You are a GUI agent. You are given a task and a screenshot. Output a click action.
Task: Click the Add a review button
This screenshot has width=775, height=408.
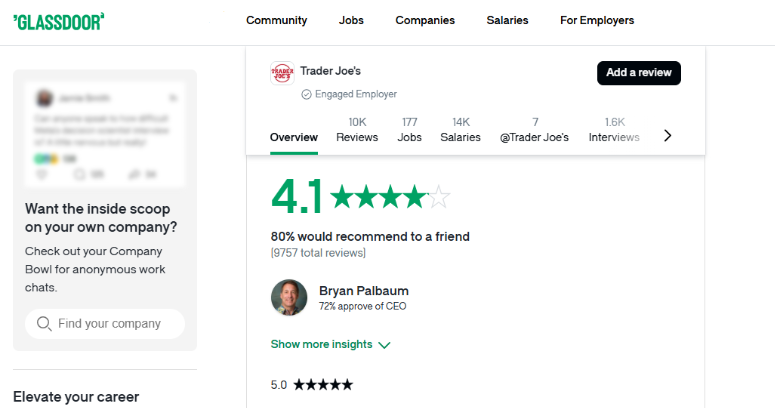pyautogui.click(x=639, y=73)
